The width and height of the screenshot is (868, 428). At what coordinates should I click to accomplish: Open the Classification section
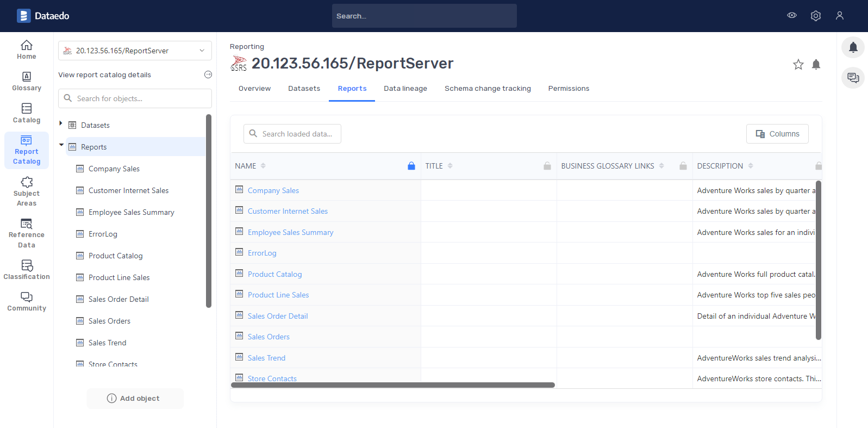[x=27, y=270]
